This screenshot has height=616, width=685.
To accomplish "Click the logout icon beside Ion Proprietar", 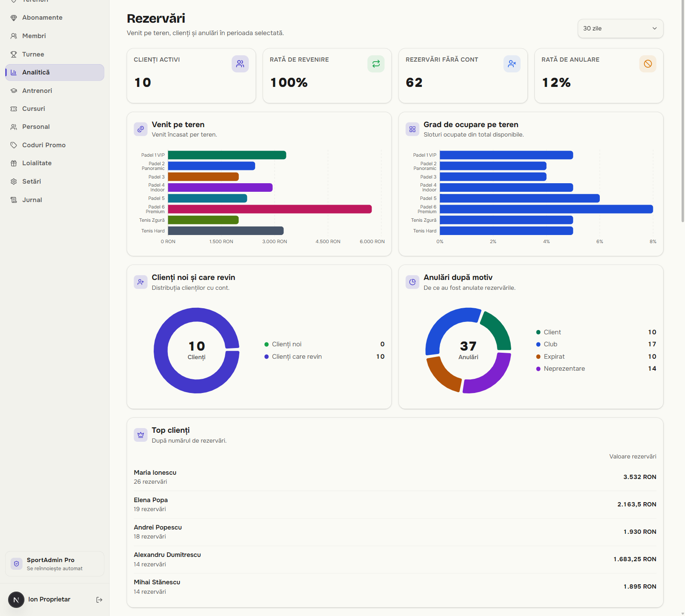I will [x=99, y=600].
